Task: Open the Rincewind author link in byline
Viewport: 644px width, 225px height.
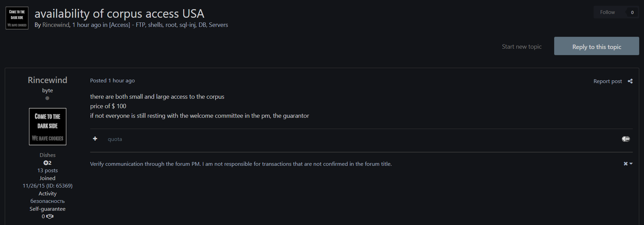Action: (56, 25)
